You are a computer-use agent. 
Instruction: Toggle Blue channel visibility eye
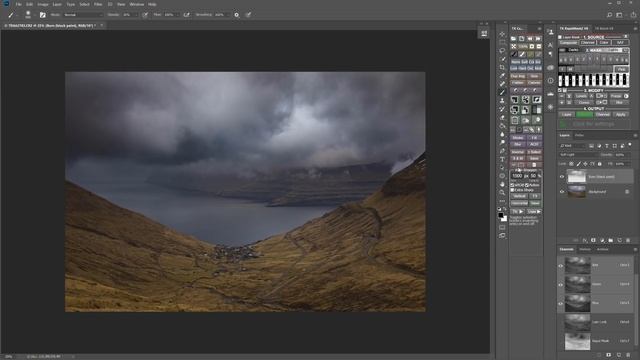pos(561,303)
